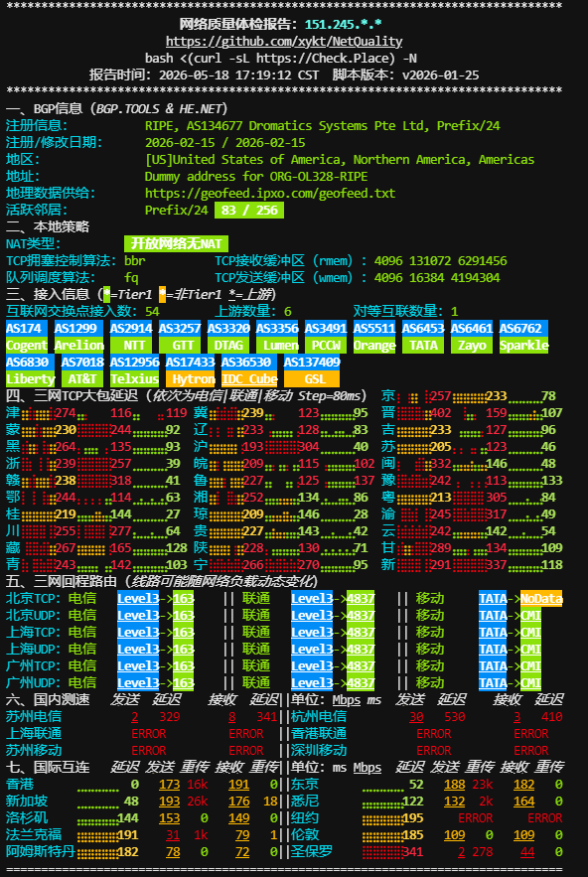Screen dimensions: 588x877
Task: Click the GTT label
Action: pos(180,345)
